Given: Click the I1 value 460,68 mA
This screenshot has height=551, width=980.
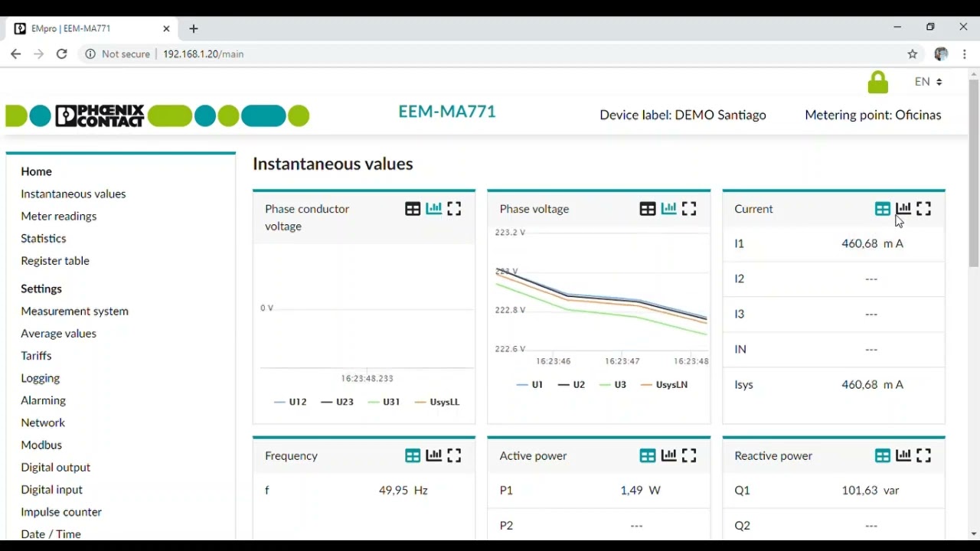Looking at the screenshot, I should click(x=873, y=243).
